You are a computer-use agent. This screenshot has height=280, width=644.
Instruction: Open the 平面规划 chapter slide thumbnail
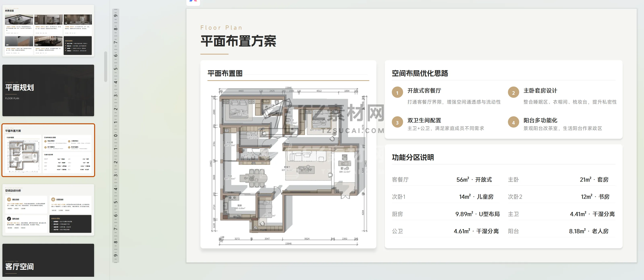48,90
